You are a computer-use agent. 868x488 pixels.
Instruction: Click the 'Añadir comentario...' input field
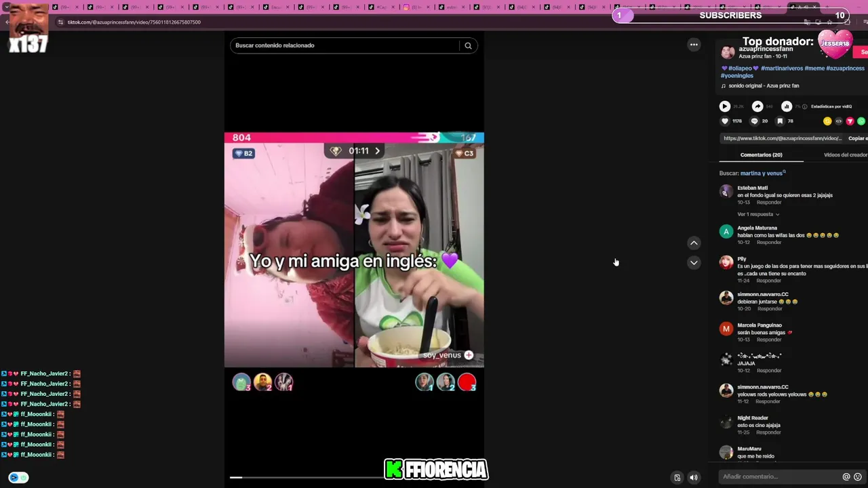tap(780, 477)
